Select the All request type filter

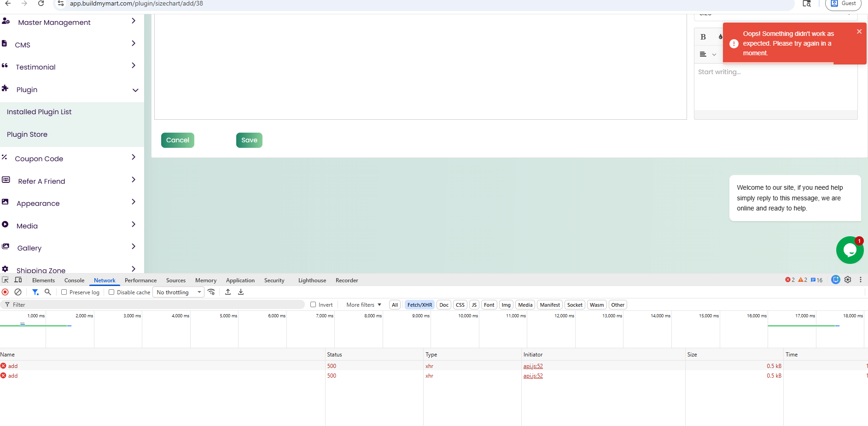(395, 305)
